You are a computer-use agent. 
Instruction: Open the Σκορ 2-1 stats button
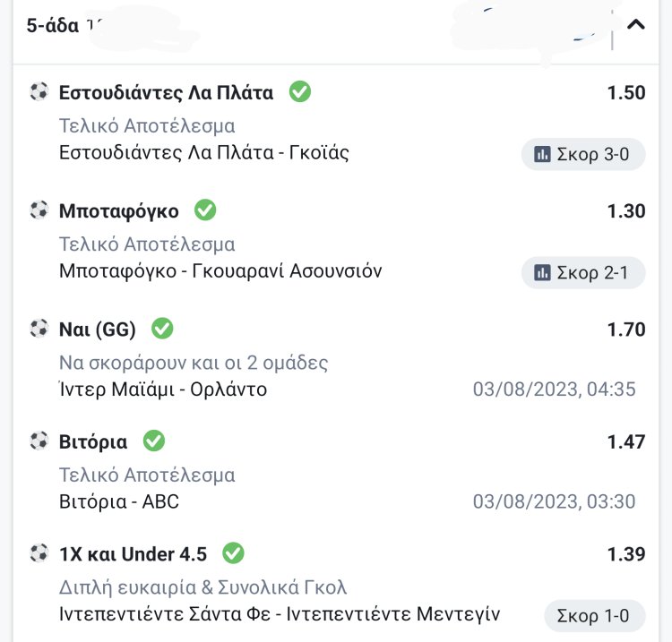[582, 272]
